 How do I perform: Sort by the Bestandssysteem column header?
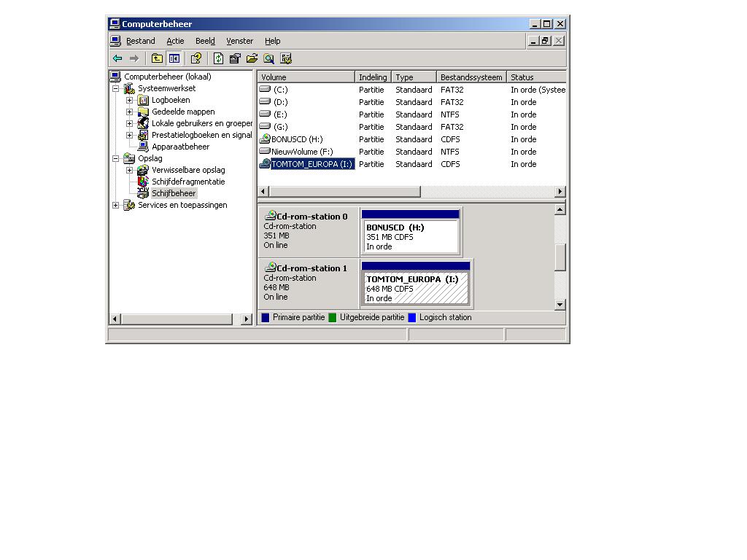(x=472, y=77)
